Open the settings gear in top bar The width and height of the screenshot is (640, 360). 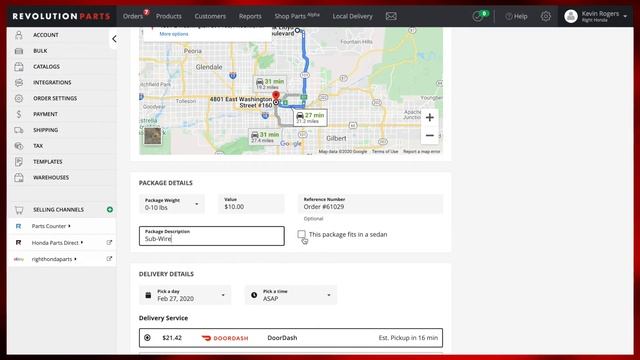click(546, 16)
